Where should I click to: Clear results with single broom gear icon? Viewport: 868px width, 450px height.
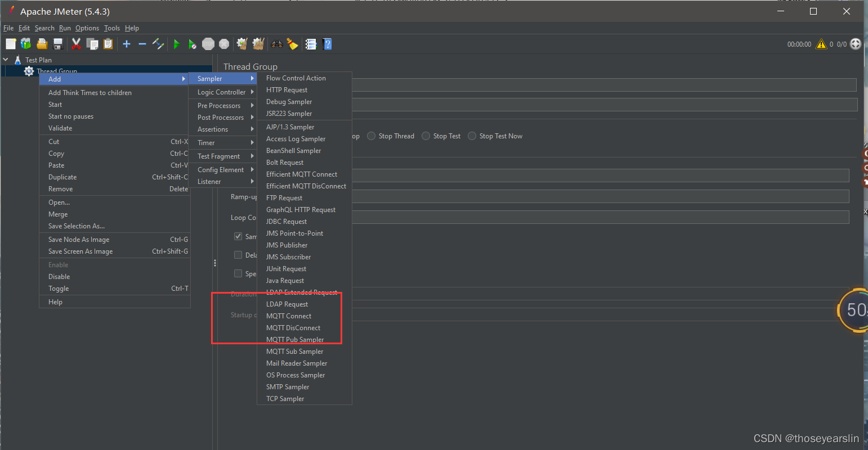click(242, 44)
